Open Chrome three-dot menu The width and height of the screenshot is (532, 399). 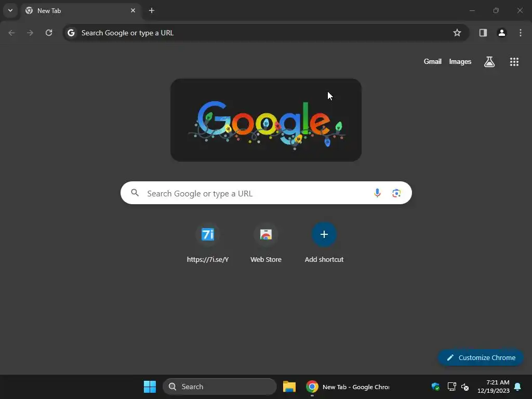pyautogui.click(x=521, y=33)
